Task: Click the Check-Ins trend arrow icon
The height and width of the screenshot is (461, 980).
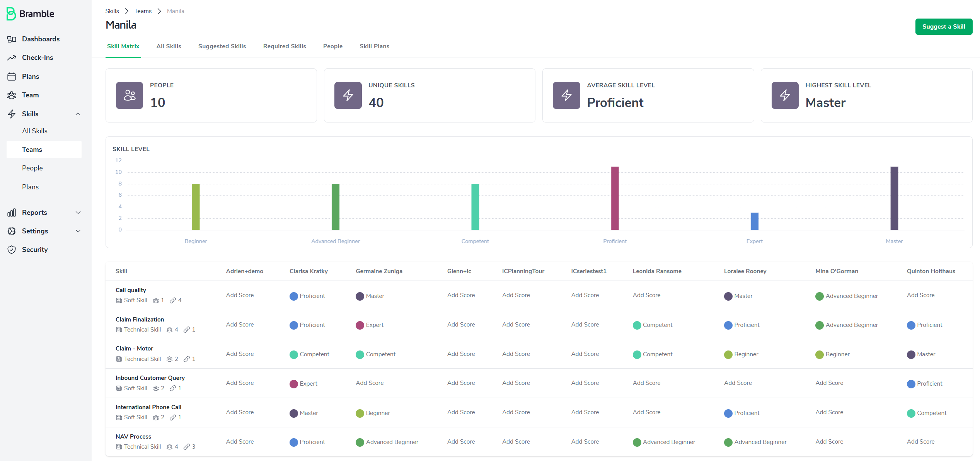Action: pos(12,58)
